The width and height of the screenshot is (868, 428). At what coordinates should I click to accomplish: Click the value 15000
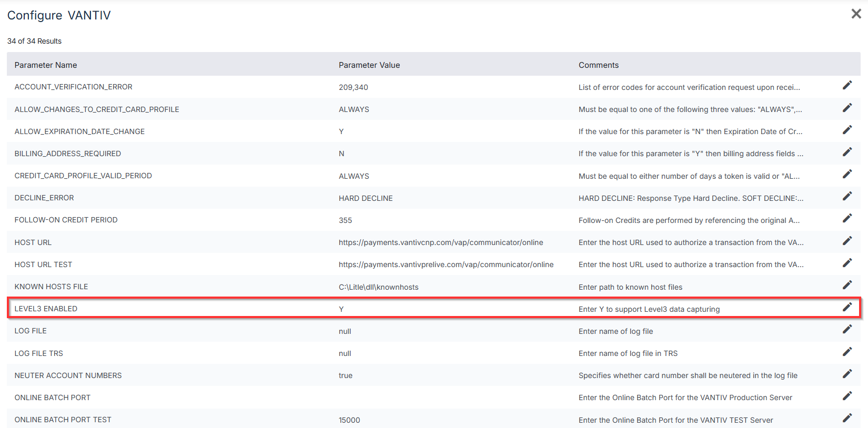point(349,420)
